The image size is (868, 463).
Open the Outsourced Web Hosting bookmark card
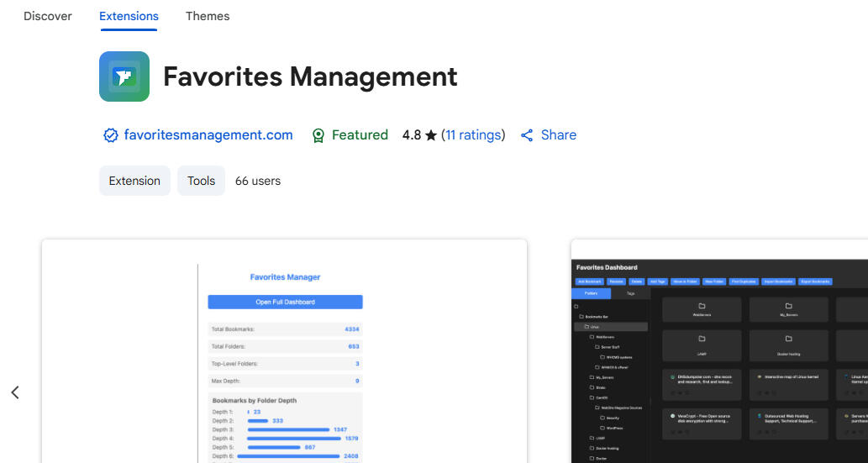788,424
